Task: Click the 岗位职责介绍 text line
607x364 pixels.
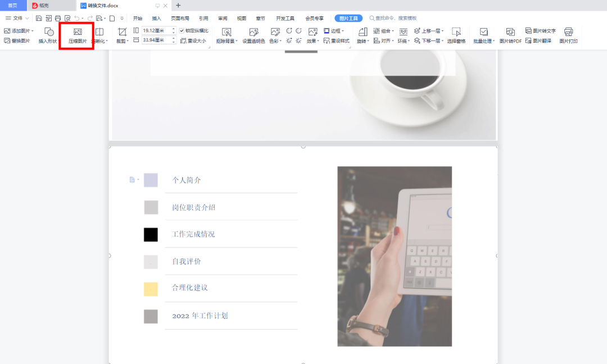Action: [193, 207]
